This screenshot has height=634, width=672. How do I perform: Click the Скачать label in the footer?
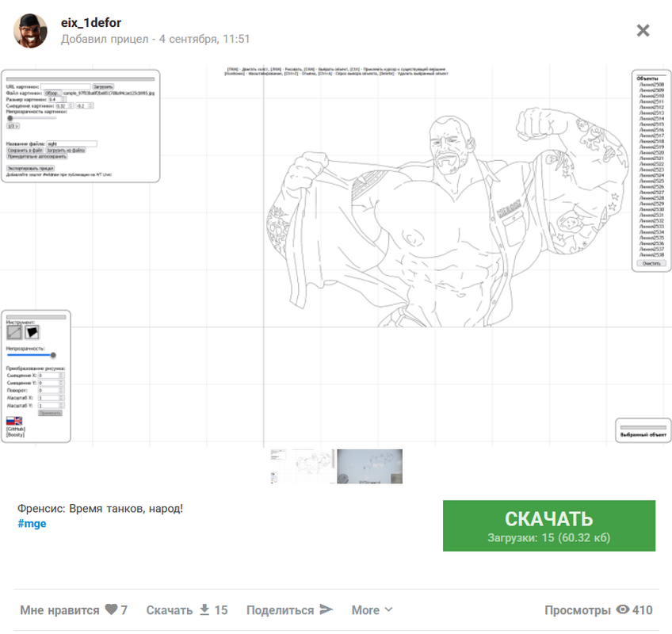point(170,609)
